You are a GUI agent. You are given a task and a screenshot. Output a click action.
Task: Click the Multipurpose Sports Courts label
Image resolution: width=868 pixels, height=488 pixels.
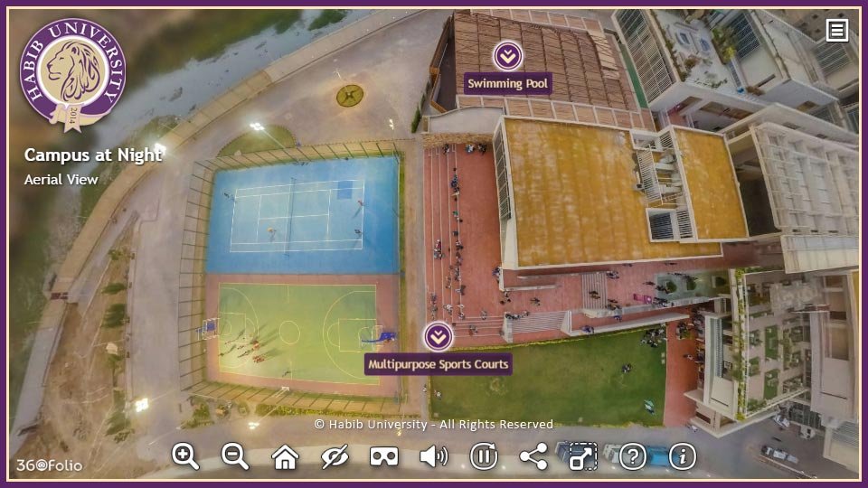[439, 365]
